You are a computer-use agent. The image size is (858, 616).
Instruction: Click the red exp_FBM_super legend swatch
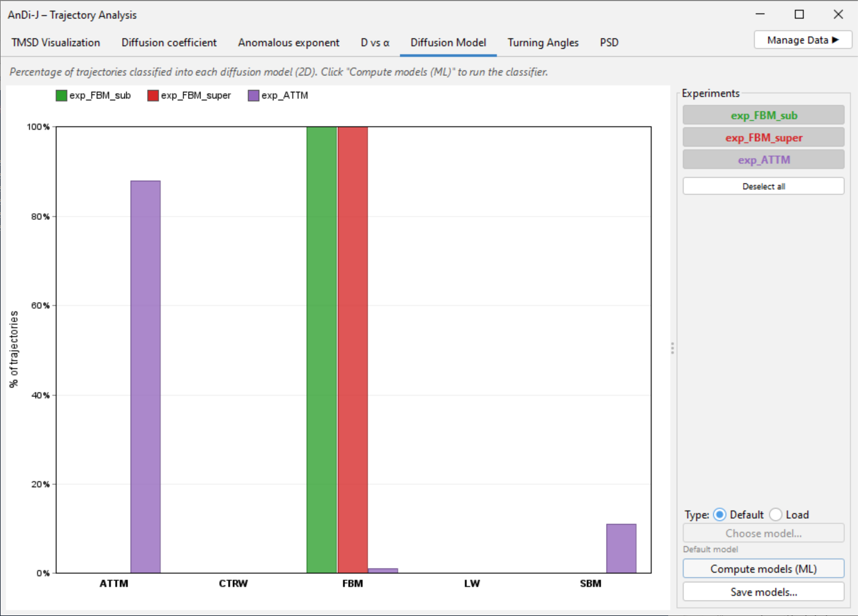(153, 95)
